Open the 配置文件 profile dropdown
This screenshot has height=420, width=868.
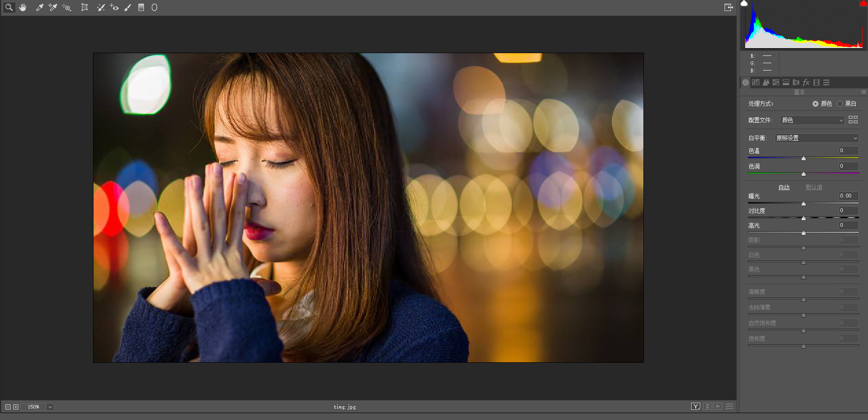(812, 120)
